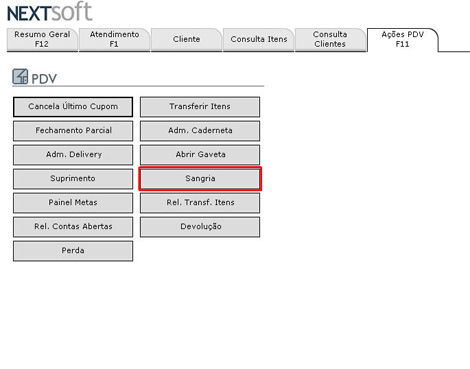Launch Adm. Delivery

coord(73,155)
